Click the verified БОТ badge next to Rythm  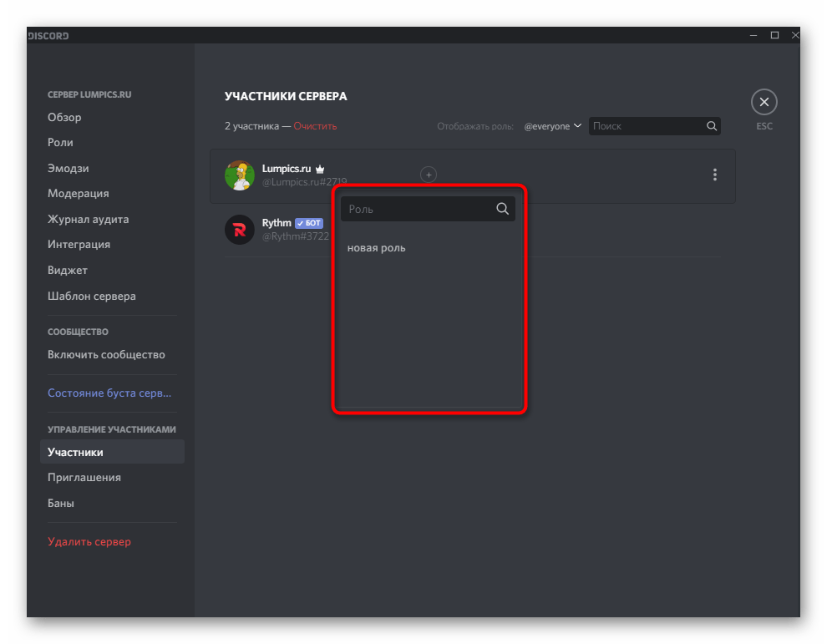point(308,222)
